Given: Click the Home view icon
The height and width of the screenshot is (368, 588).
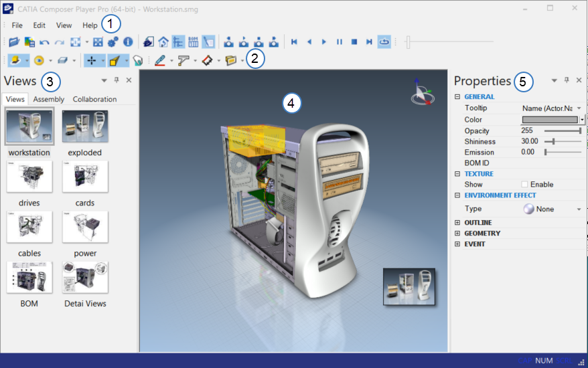Looking at the screenshot, I should coord(163,41).
